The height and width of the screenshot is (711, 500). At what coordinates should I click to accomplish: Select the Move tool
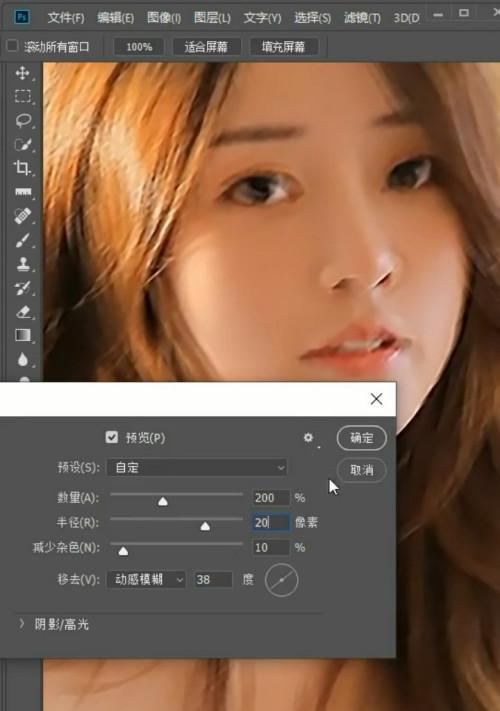tap(22, 73)
